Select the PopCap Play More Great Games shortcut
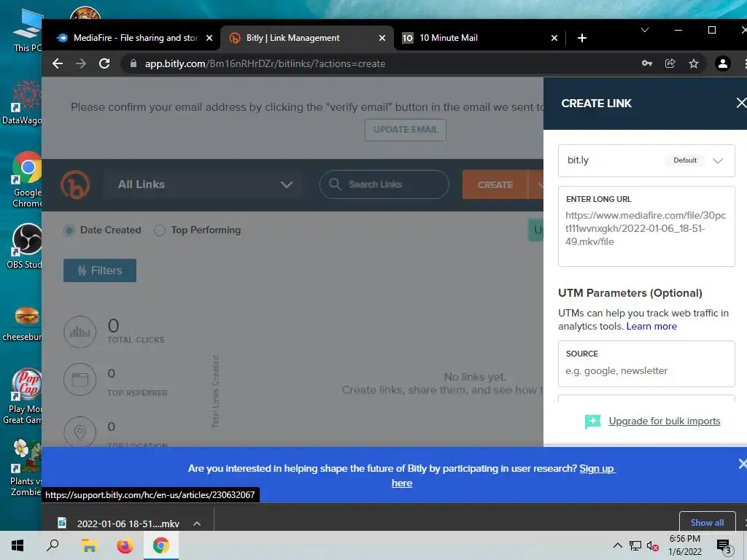The width and height of the screenshot is (747, 560). [x=23, y=396]
